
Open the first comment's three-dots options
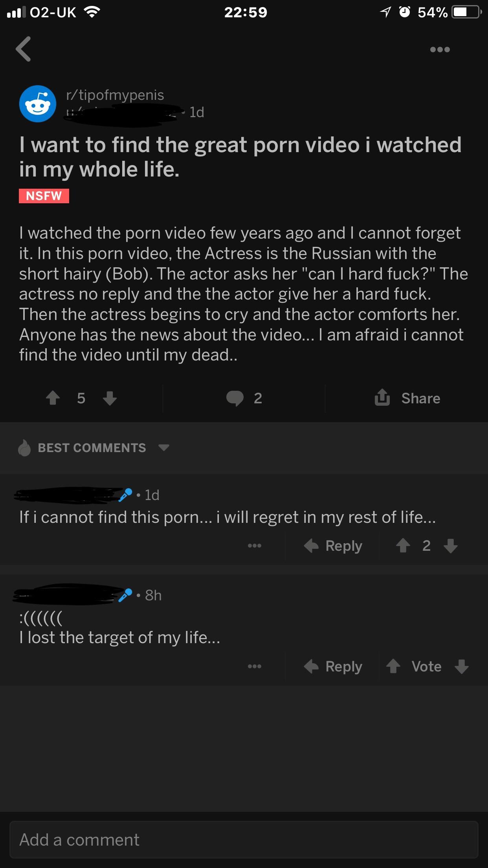[254, 546]
